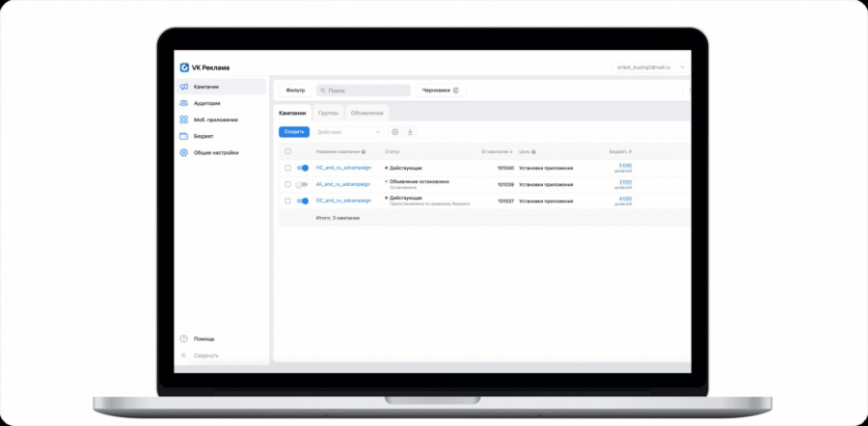The image size is (868, 426).
Task: Expand the Действия dropdown
Action: (349, 132)
